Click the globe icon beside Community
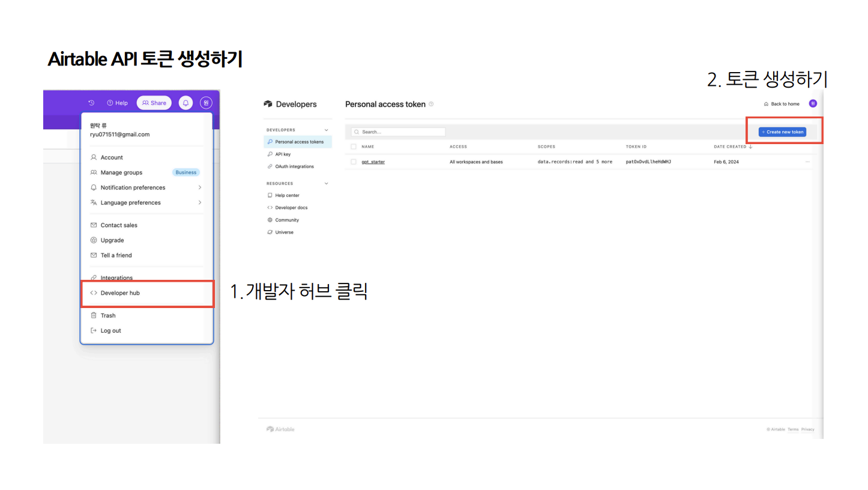868x490 pixels. 270,220
